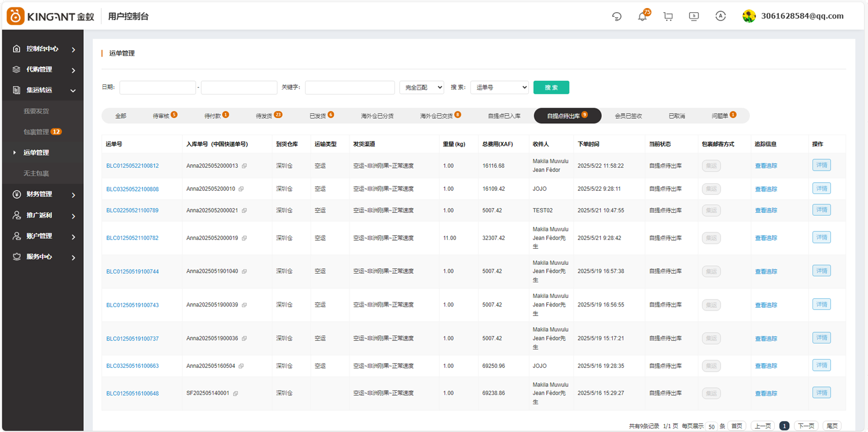
Task: Open the 完全匹配 match-type dropdown
Action: pos(421,87)
